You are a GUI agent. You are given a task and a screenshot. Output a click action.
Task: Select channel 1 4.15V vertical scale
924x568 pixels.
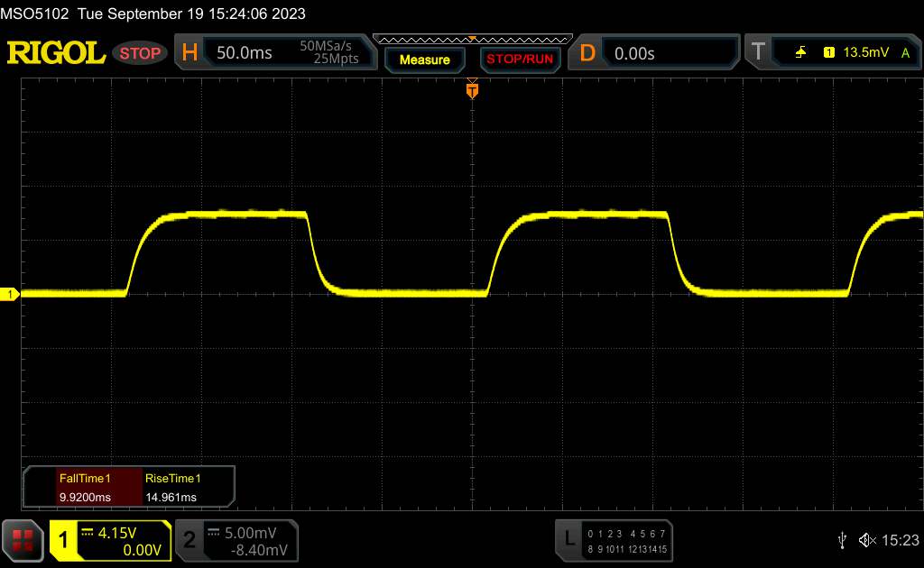coord(116,533)
